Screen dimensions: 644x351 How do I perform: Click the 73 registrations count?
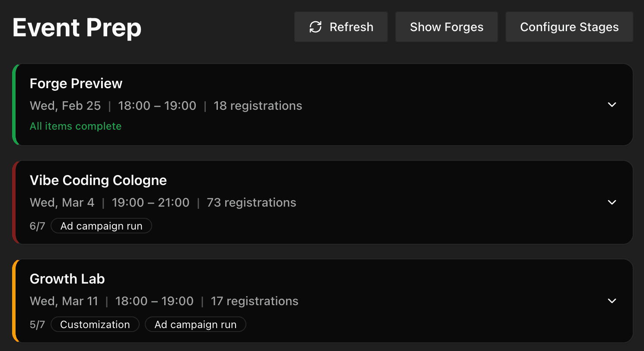251,202
